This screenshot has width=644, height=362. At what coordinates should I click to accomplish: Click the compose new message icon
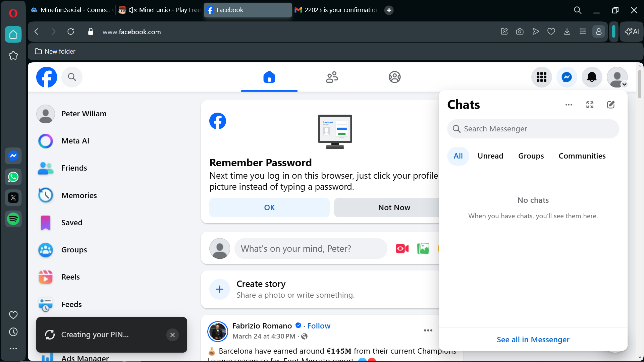tap(611, 105)
